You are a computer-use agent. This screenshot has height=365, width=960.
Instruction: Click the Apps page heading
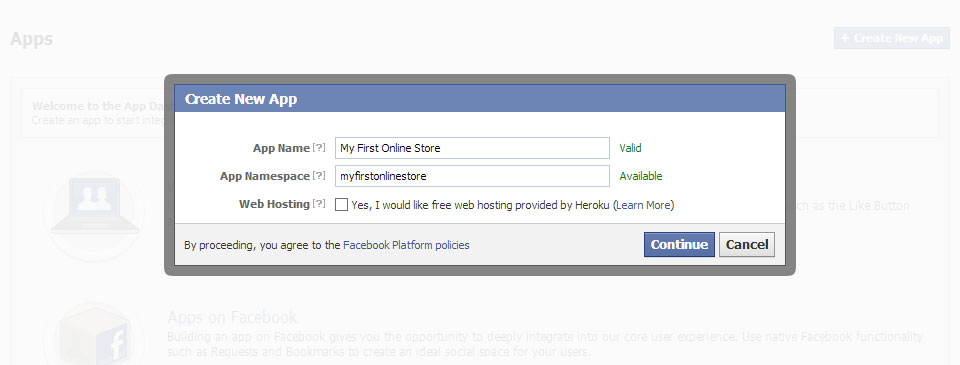pyautogui.click(x=32, y=39)
